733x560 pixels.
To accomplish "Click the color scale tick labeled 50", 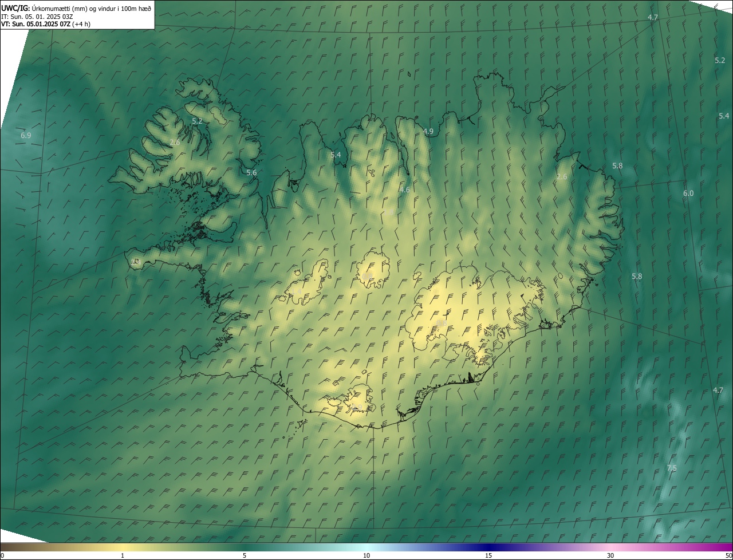I will click(x=728, y=556).
